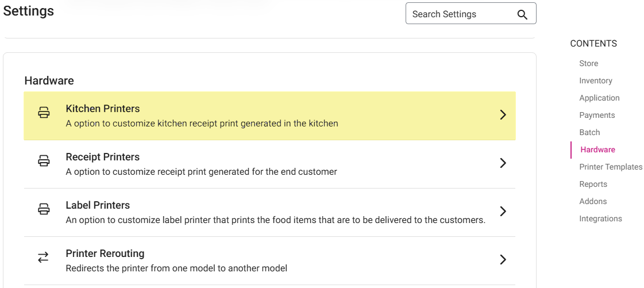Image resolution: width=644 pixels, height=288 pixels.
Task: Go to Addons in contents
Action: tap(593, 201)
